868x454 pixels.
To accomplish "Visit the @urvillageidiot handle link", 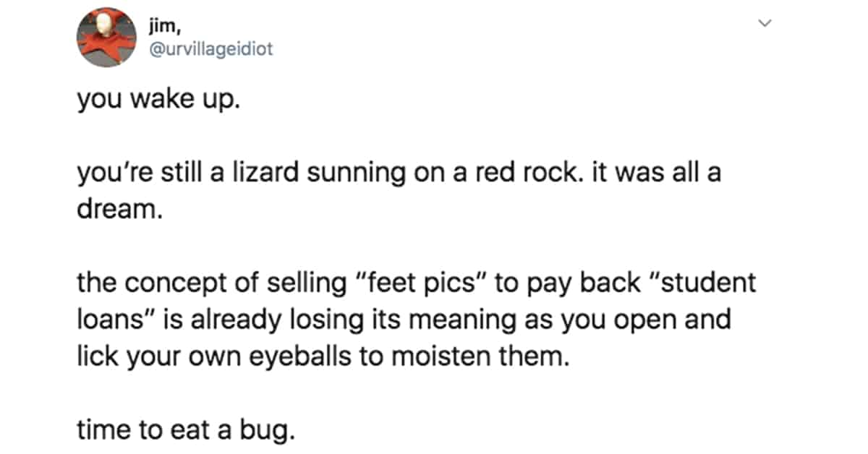I will 211,50.
